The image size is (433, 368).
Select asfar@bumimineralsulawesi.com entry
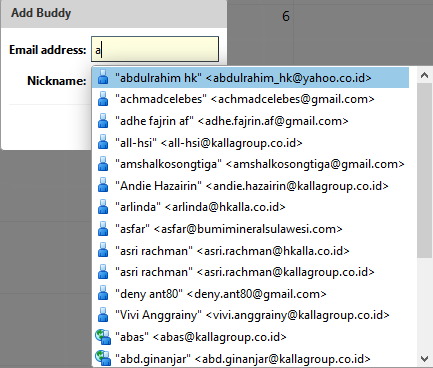click(x=250, y=229)
